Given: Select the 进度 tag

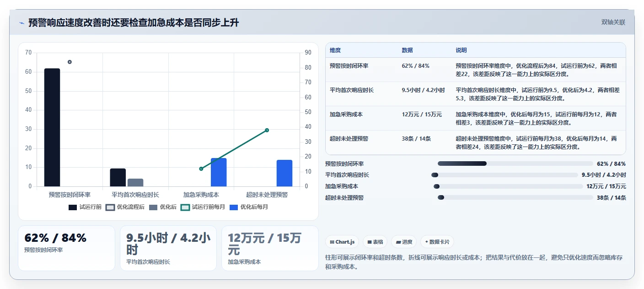Looking at the screenshot, I should pyautogui.click(x=404, y=242).
